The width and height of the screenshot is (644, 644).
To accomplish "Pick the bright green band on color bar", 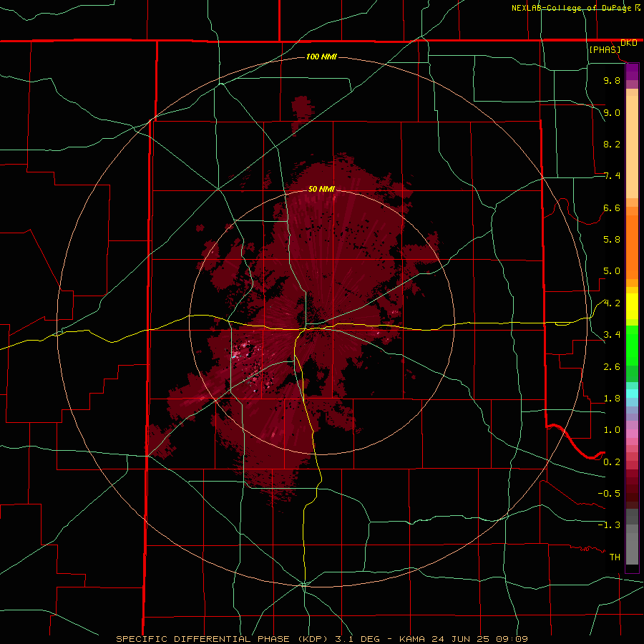I will tap(632, 345).
